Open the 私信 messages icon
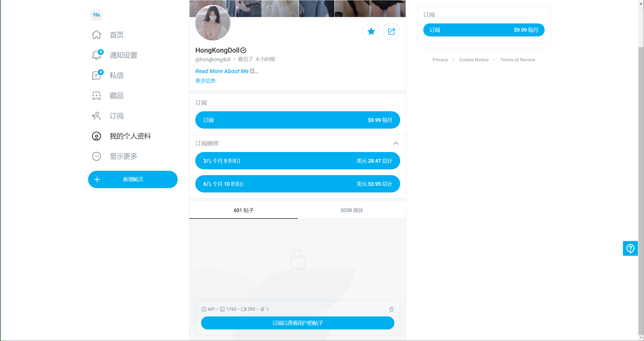The width and height of the screenshot is (644, 341). point(96,75)
